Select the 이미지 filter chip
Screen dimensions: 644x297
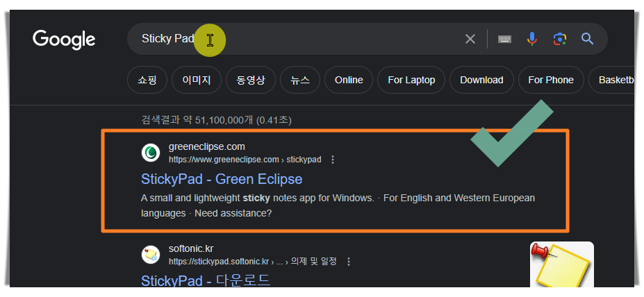[x=197, y=80]
